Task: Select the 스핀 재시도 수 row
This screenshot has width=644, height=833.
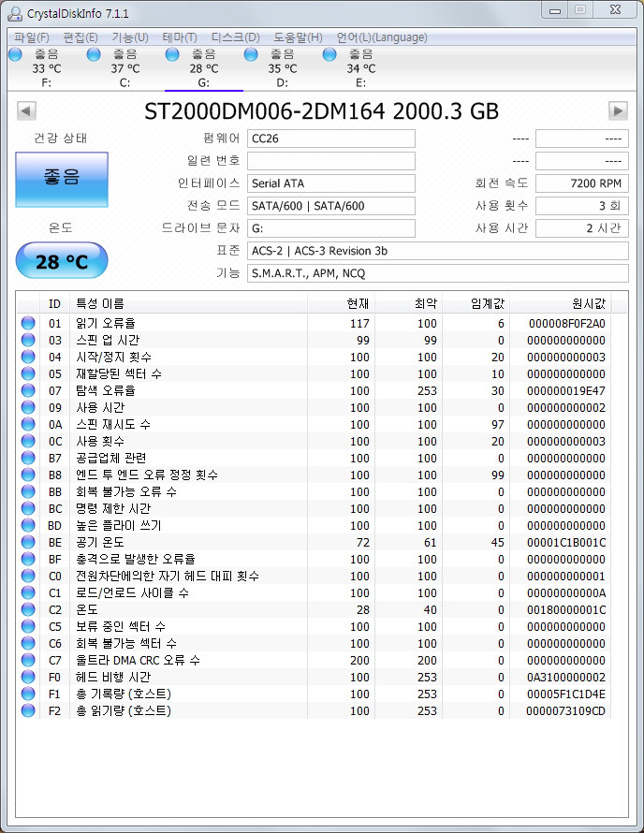Action: pyautogui.click(x=314, y=424)
